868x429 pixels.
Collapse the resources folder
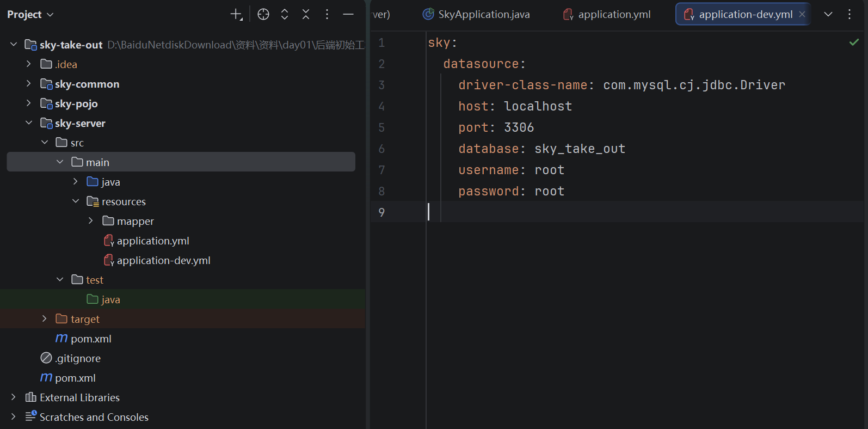(x=76, y=201)
